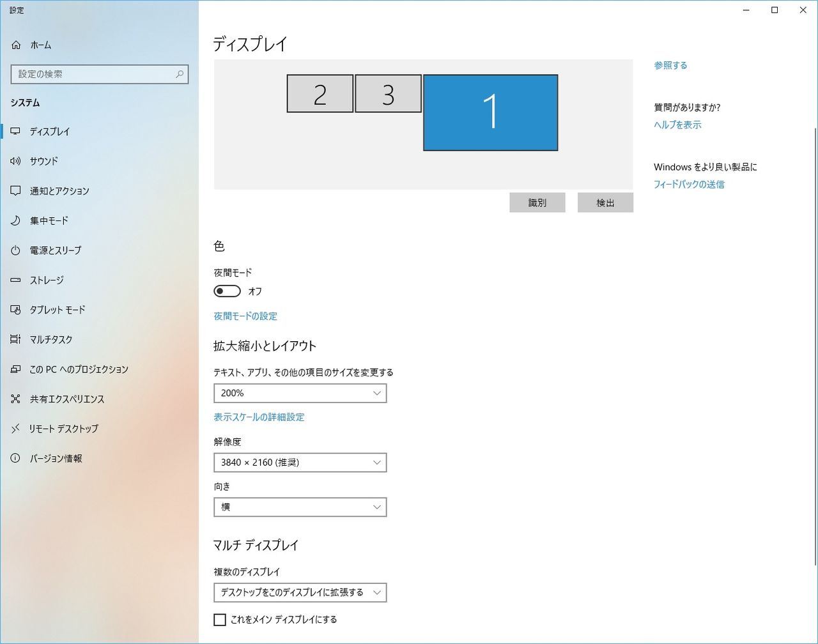Open マルチタスク settings

point(100,339)
